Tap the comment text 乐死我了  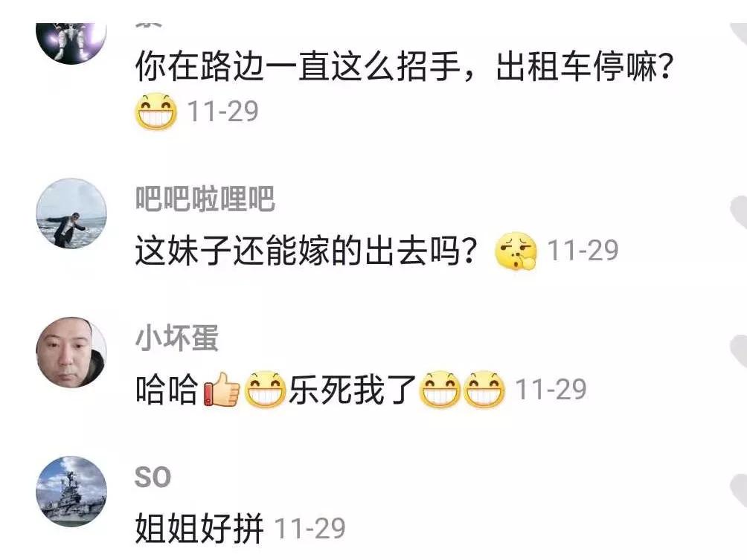point(352,390)
